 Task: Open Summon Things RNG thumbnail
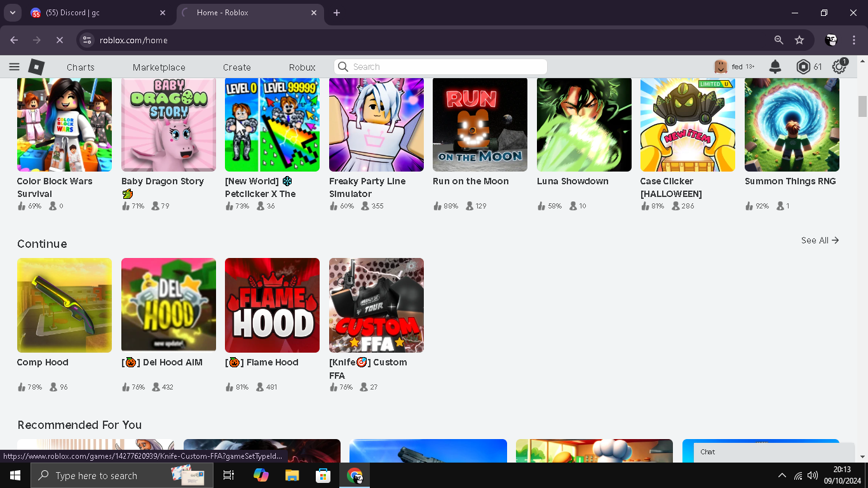[792, 125]
